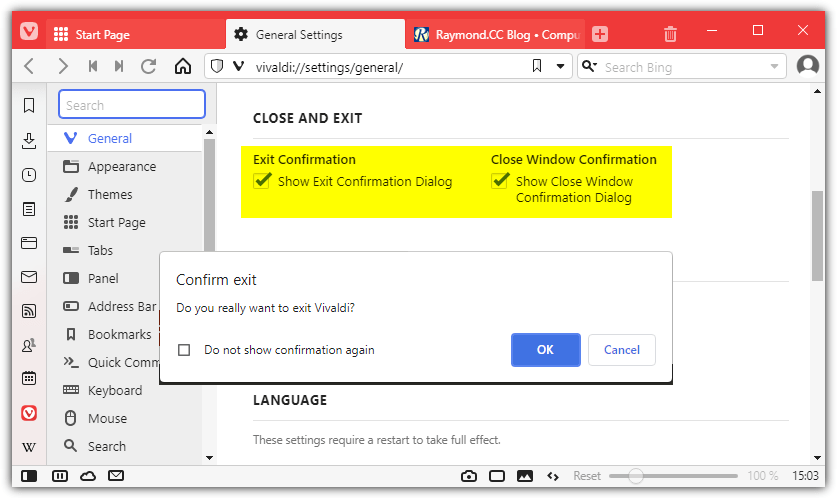Screen dimensions: 837x498
Task: Open the shield content blocker icon
Action: (217, 67)
